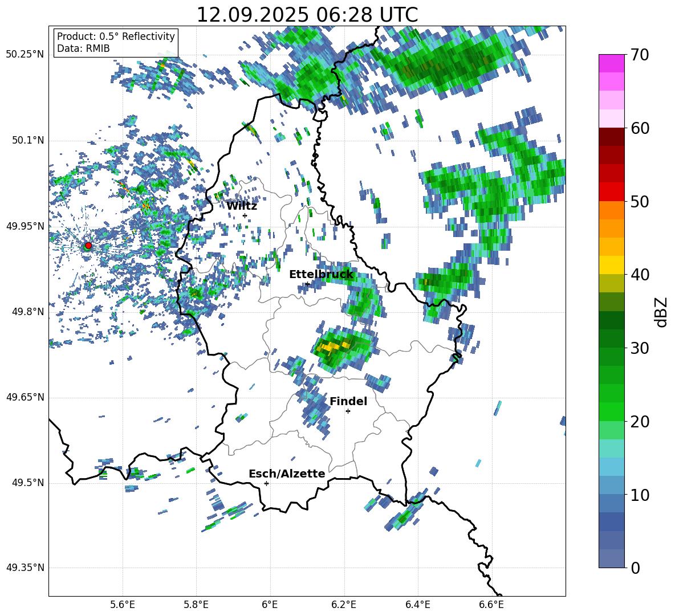Click the Wiltz station cross marker
This screenshot has width=675, height=616.
coord(245,215)
